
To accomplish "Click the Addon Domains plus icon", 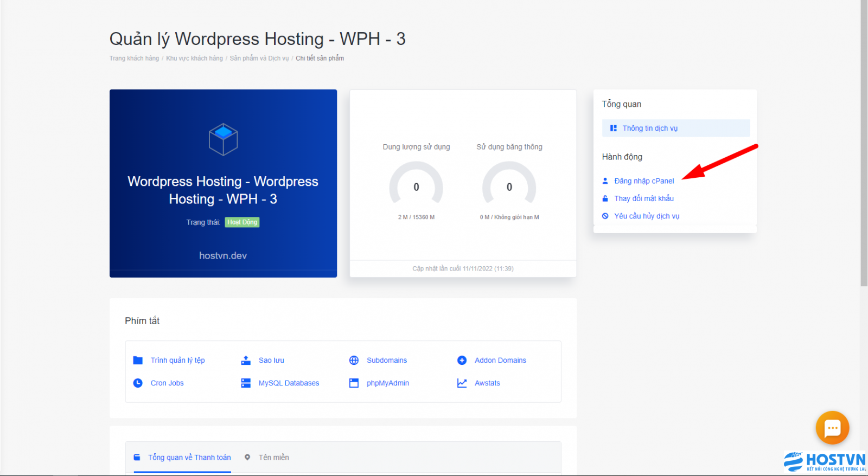I will (x=462, y=360).
